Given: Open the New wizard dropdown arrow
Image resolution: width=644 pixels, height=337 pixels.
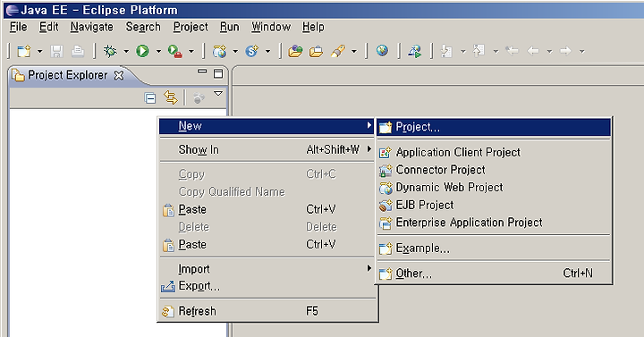Looking at the screenshot, I should (x=40, y=52).
